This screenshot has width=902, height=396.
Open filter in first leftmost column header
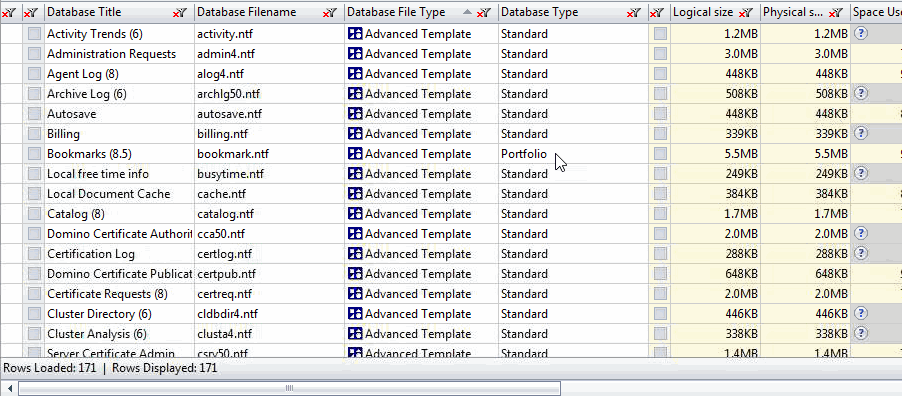coord(9,12)
